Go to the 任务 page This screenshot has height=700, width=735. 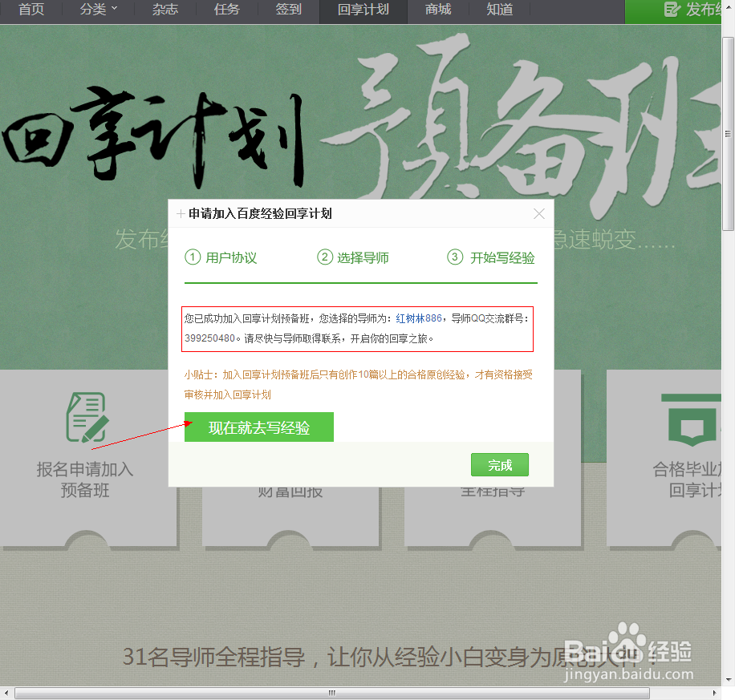tap(226, 10)
